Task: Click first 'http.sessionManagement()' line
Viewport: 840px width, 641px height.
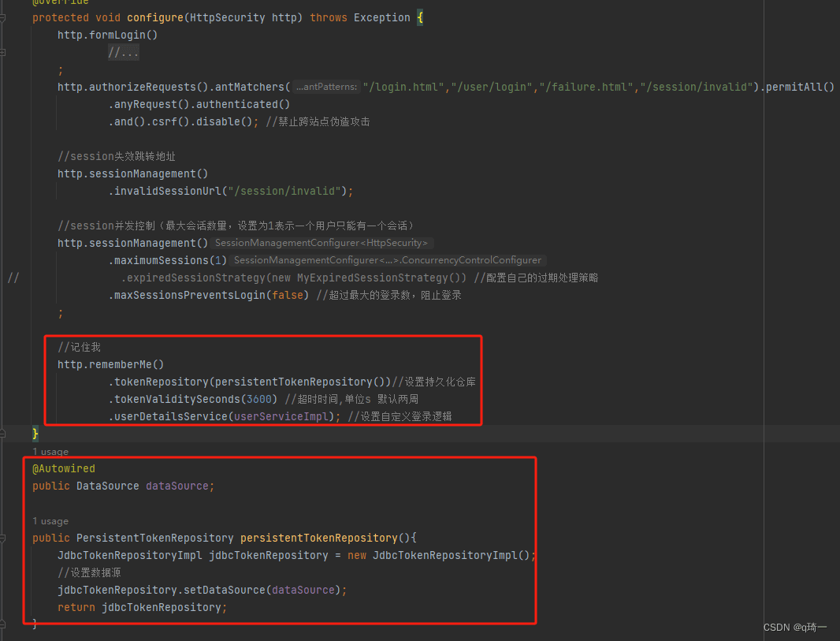Action: 133,173
